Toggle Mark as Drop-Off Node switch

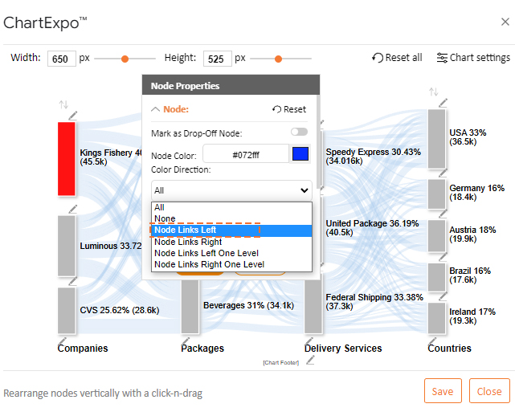[x=299, y=132]
